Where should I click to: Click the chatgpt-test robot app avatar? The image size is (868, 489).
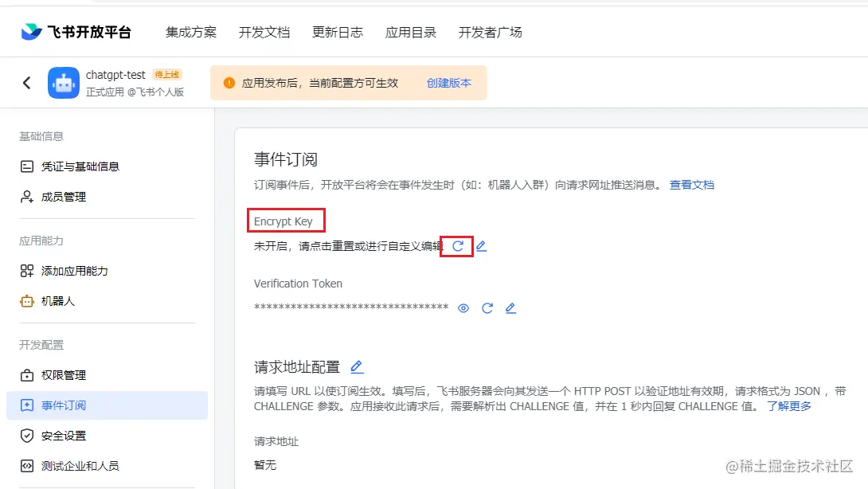pyautogui.click(x=64, y=83)
